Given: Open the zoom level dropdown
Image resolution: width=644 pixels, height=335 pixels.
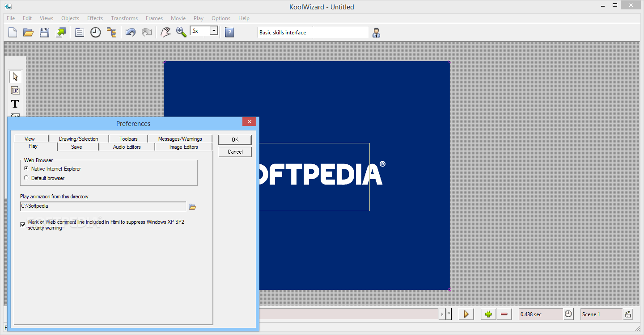Looking at the screenshot, I should point(214,31).
